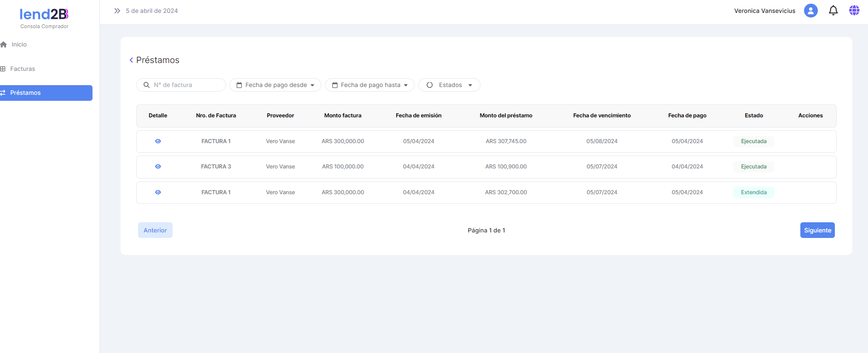Screen dimensions: 868x353
Task: Click the Fecha de vencimiento column header
Action: (602, 116)
